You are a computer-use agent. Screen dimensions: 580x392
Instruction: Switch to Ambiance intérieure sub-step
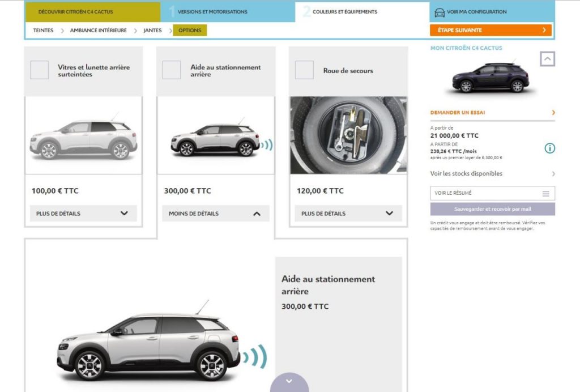[x=99, y=31]
